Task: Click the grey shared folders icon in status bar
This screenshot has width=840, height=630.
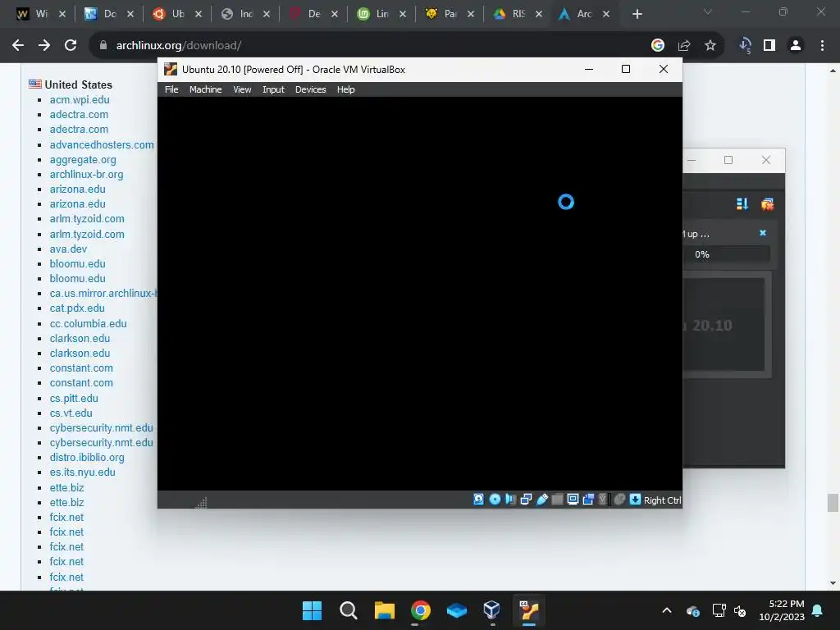Action: click(x=557, y=500)
